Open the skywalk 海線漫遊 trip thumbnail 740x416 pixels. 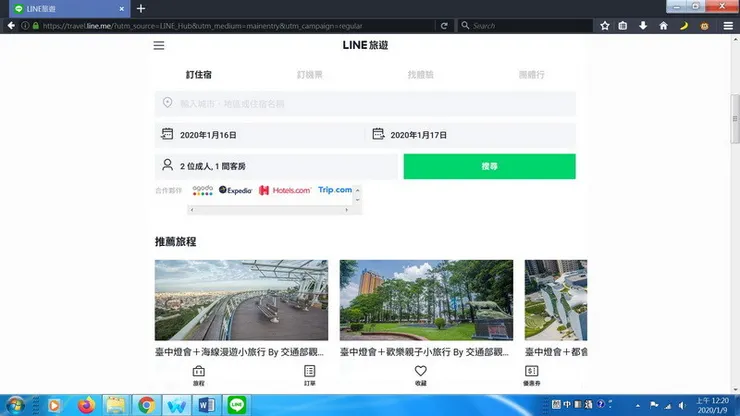point(241,300)
